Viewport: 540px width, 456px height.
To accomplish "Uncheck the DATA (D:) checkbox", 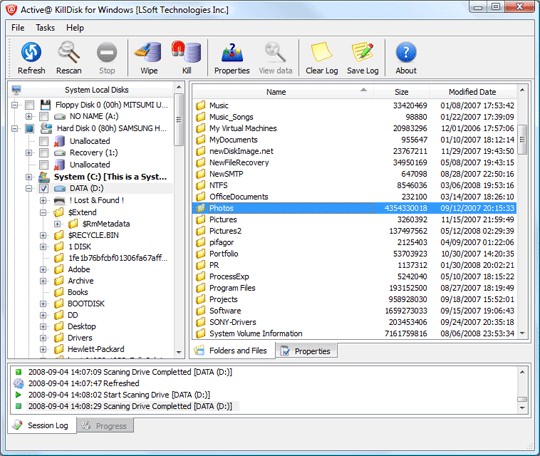I will 44,188.
